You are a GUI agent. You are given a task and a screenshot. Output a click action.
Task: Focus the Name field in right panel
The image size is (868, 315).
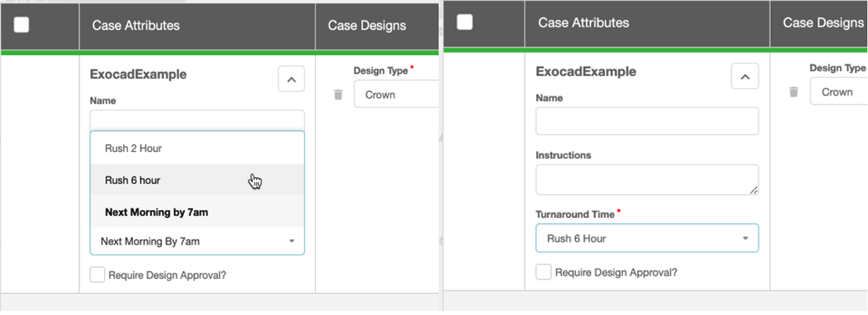(647, 121)
